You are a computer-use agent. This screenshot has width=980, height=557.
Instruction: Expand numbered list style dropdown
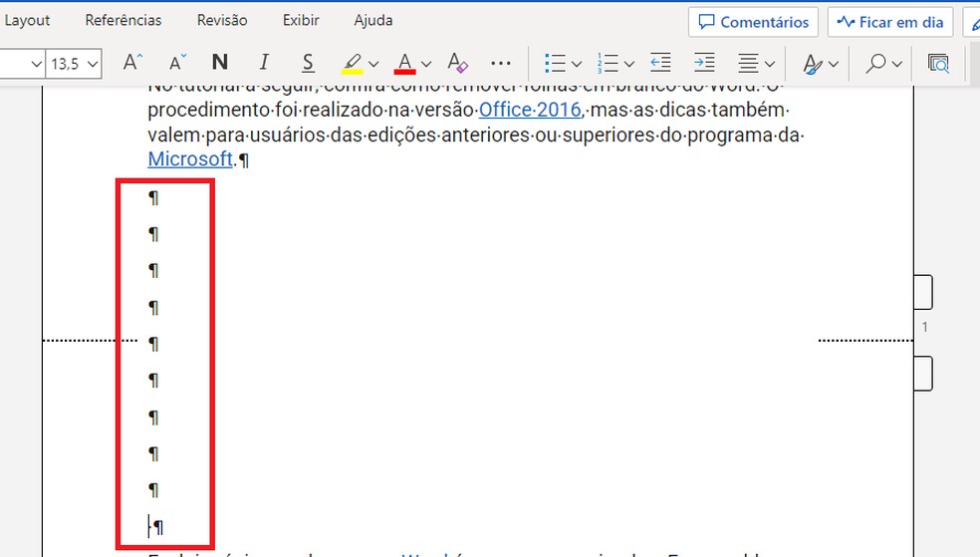pos(629,64)
